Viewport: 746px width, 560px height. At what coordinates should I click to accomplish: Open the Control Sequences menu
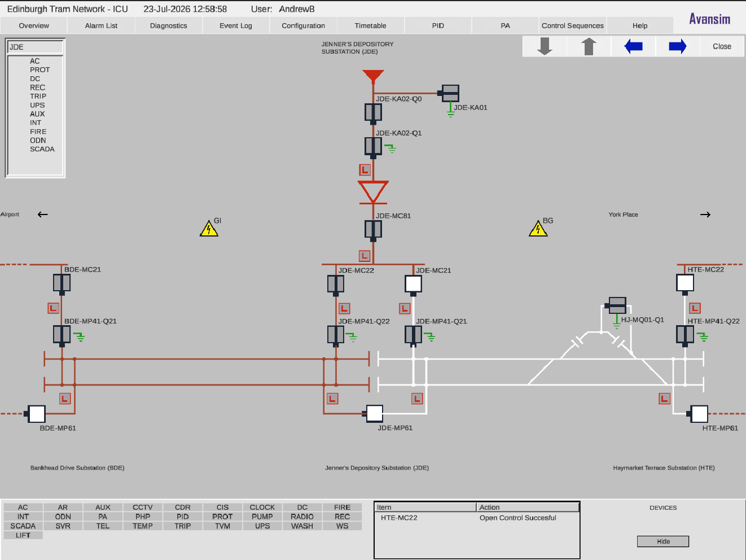(x=573, y=25)
